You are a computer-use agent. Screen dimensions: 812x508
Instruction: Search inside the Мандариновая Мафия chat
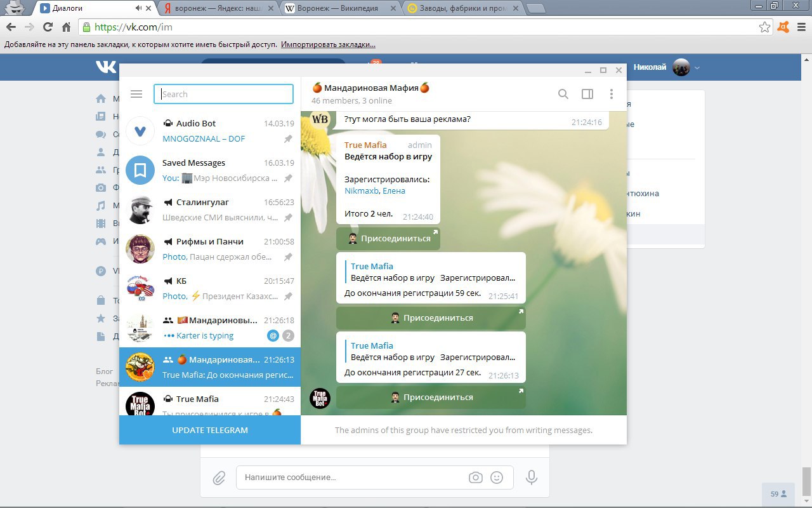coord(563,94)
